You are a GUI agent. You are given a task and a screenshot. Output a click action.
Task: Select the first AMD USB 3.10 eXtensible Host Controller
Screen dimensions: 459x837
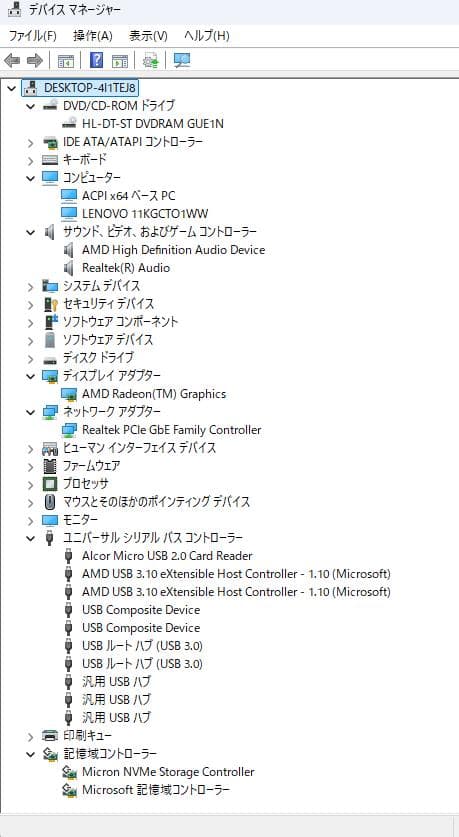pyautogui.click(x=236, y=574)
